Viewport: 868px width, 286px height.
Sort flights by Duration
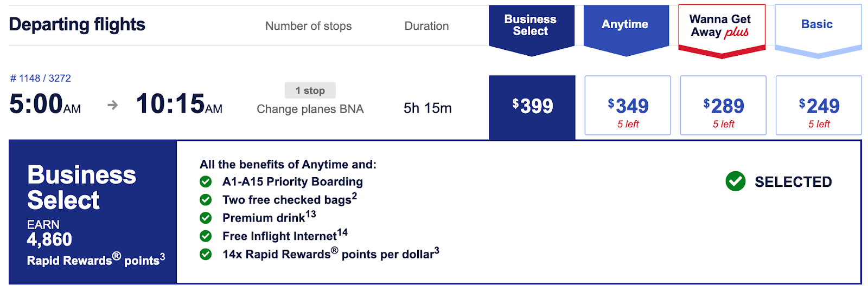coord(426,26)
